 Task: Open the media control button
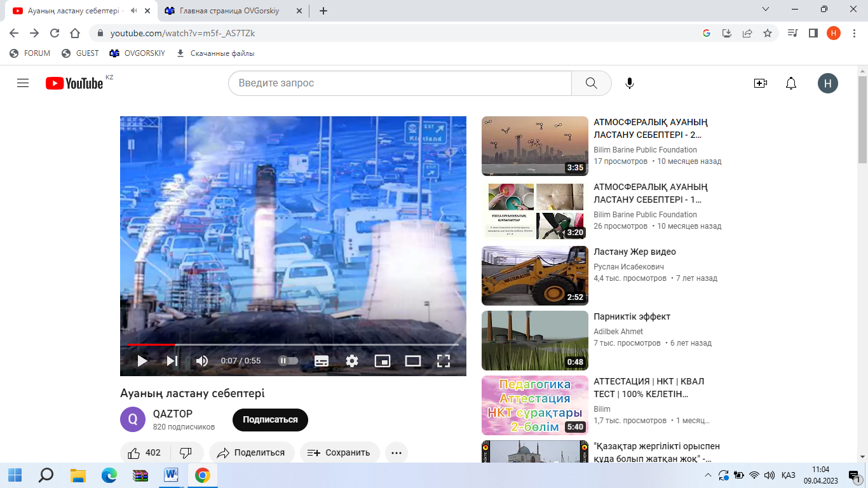coord(792,33)
